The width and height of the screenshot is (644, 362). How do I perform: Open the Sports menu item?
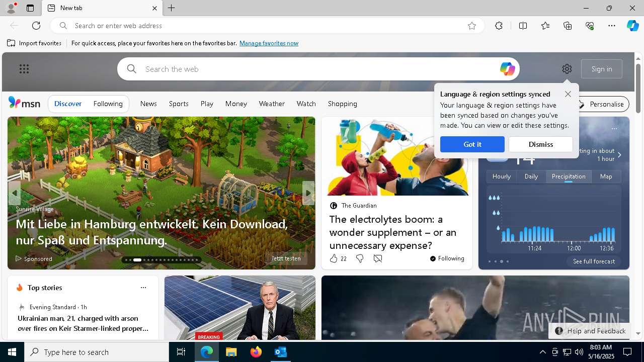pyautogui.click(x=179, y=104)
